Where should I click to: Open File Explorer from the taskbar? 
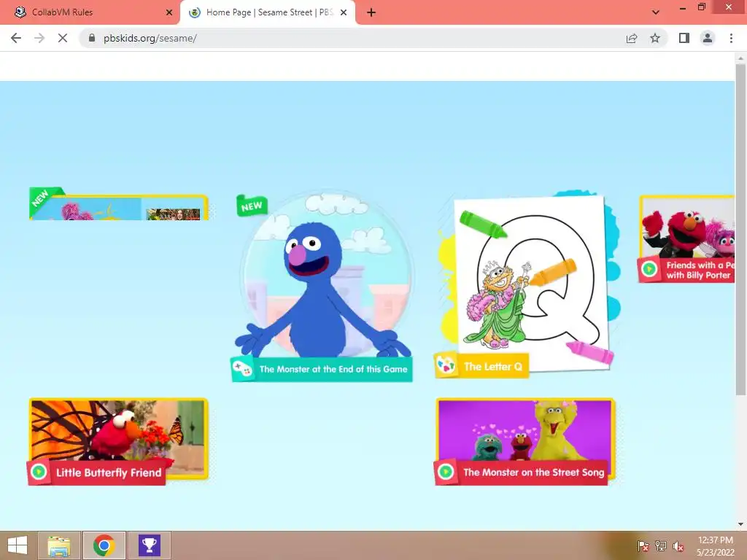click(x=59, y=545)
